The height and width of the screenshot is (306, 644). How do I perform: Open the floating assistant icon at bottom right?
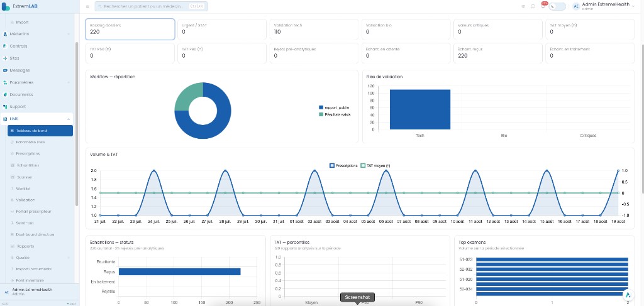pyautogui.click(x=628, y=295)
